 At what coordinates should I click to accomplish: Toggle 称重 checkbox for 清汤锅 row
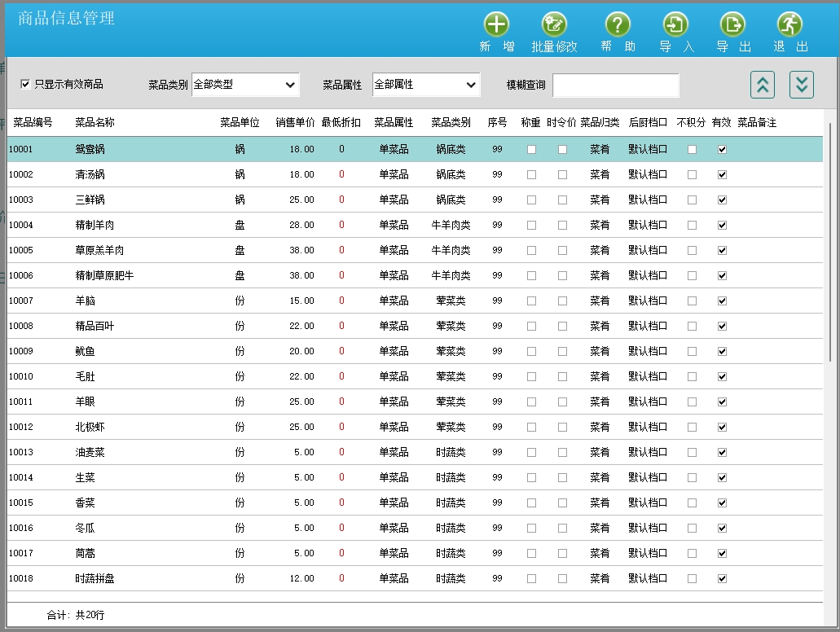(x=531, y=175)
